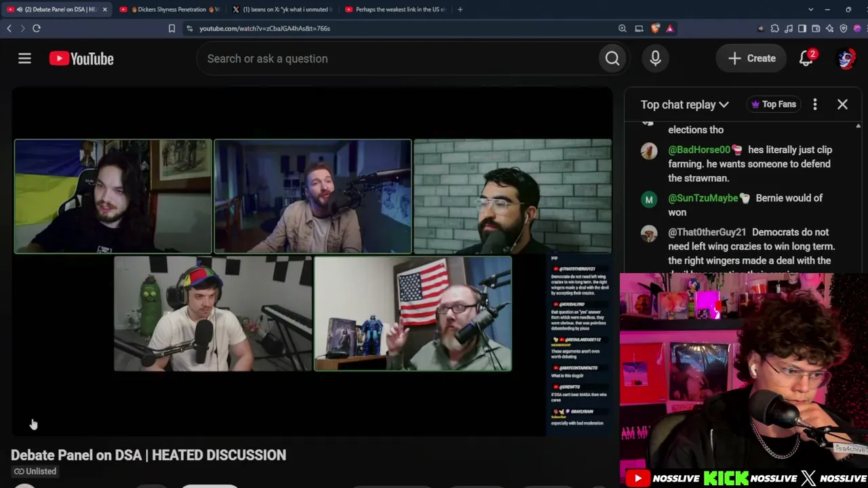Open the Brave Wallet icon
868x488 pixels.
coord(816,28)
